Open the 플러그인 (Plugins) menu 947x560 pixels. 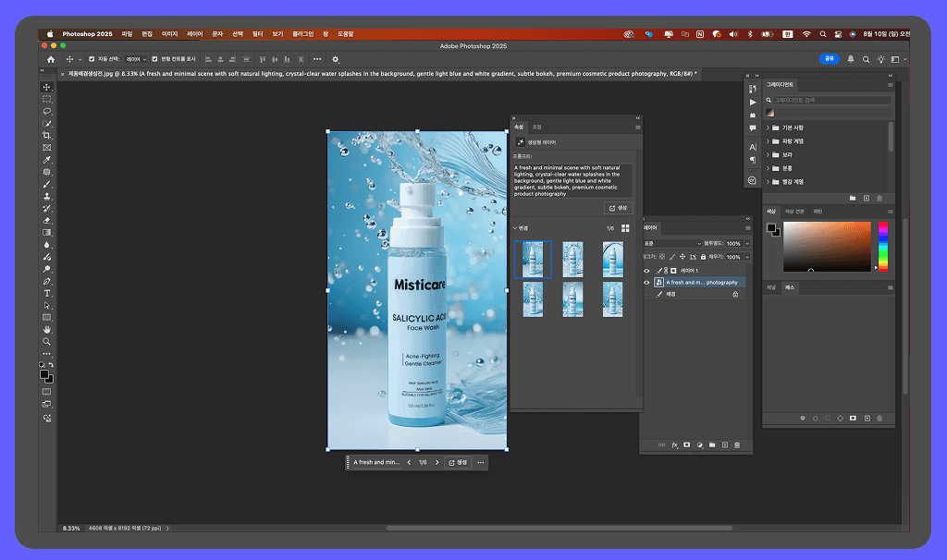pos(303,34)
